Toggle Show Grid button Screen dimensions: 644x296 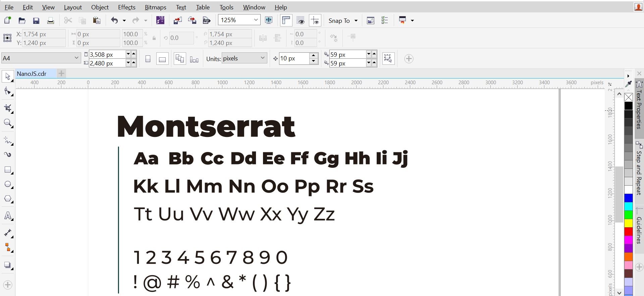pyautogui.click(x=301, y=20)
